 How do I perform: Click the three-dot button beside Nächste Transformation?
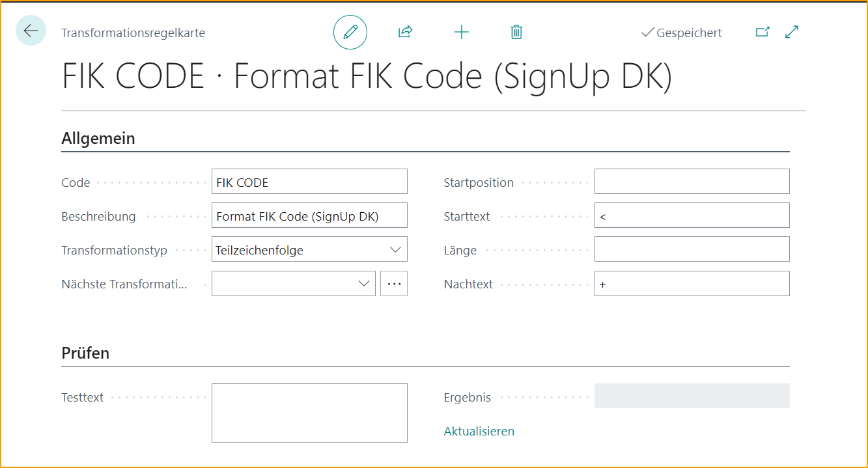[394, 284]
